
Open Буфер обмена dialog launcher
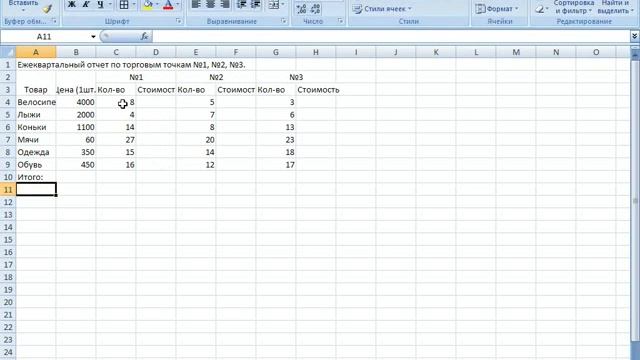click(x=54, y=21)
